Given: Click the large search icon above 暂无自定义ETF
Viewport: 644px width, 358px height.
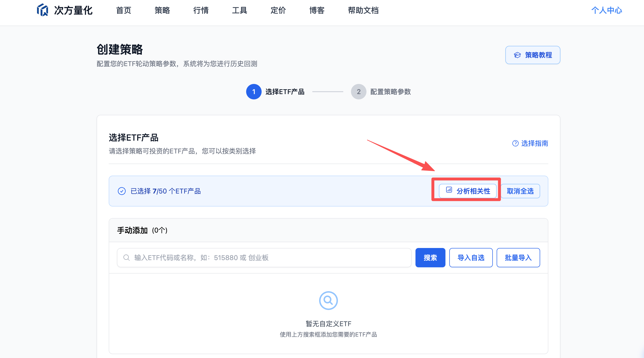Looking at the screenshot, I should (x=329, y=301).
